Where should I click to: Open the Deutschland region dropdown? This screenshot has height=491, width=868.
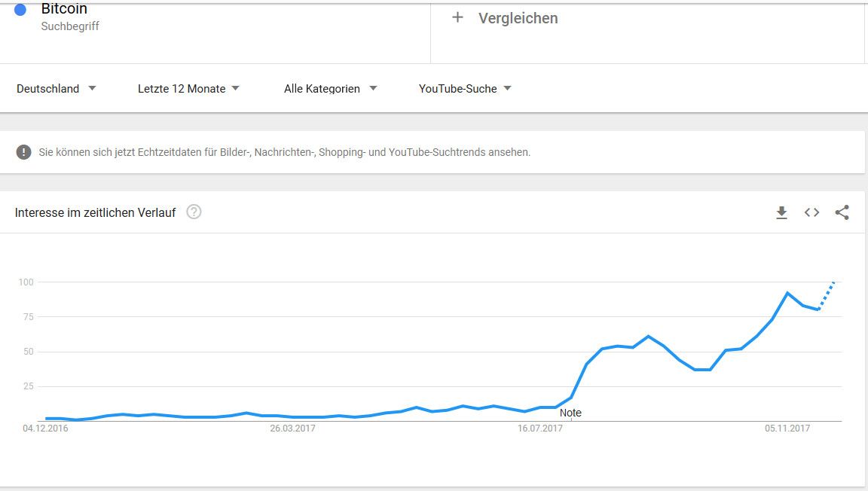coord(57,88)
